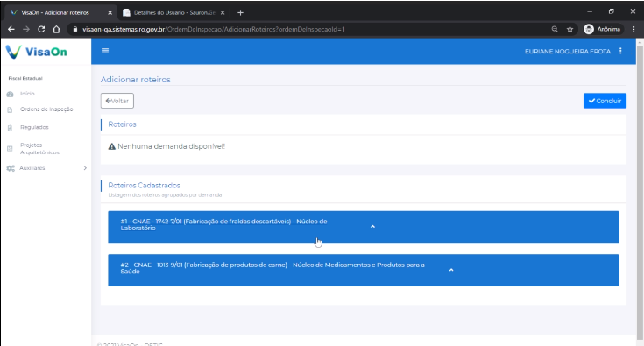Viewport: 644px width, 346px height.
Task: Open Chrome three-dot menu
Action: pos(633,29)
